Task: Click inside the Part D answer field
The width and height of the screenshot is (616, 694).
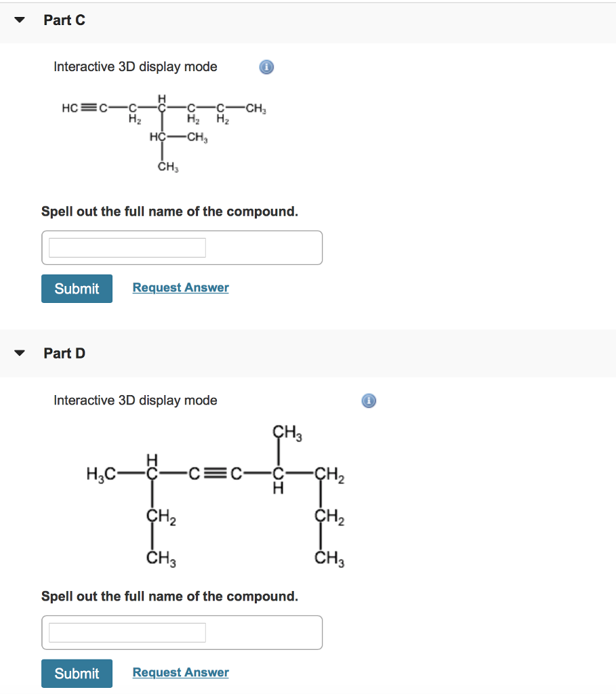Action: [x=126, y=632]
